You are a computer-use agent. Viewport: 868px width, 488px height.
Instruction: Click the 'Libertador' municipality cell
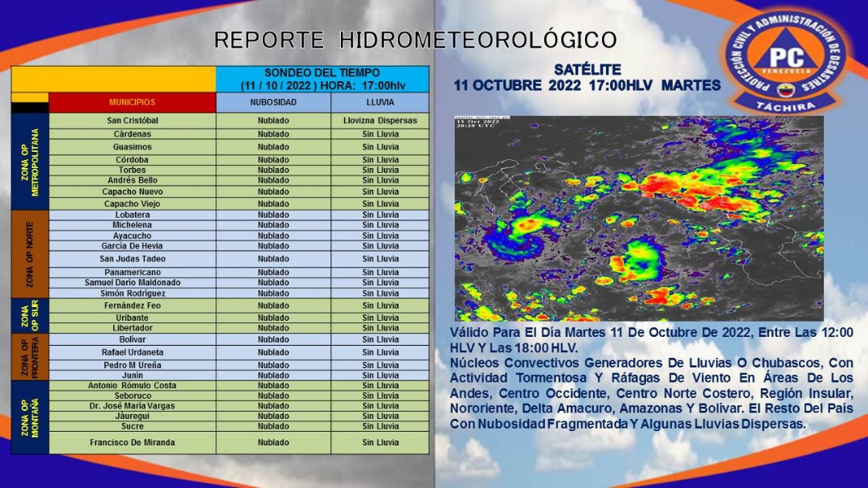tap(133, 328)
